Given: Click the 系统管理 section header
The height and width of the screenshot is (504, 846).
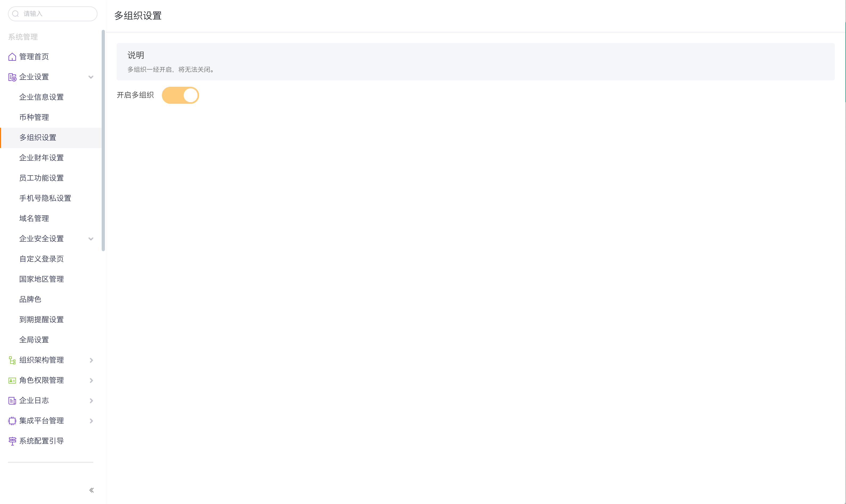Looking at the screenshot, I should [23, 37].
